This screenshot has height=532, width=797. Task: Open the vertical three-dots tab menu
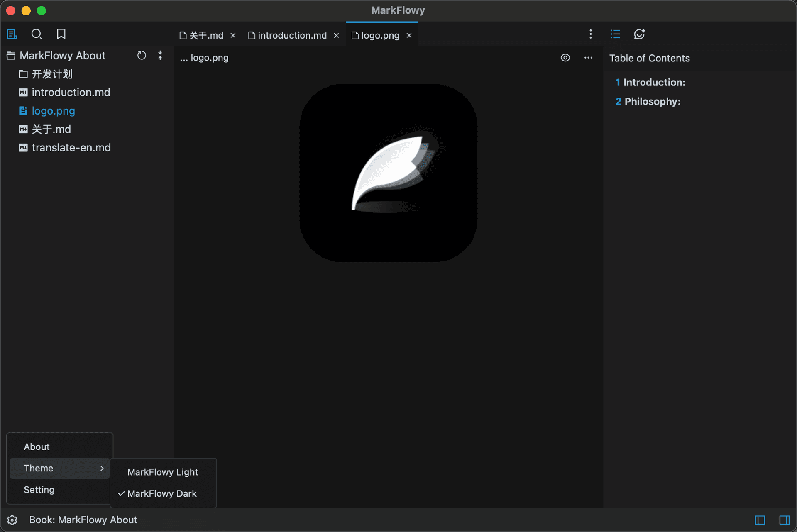point(590,34)
